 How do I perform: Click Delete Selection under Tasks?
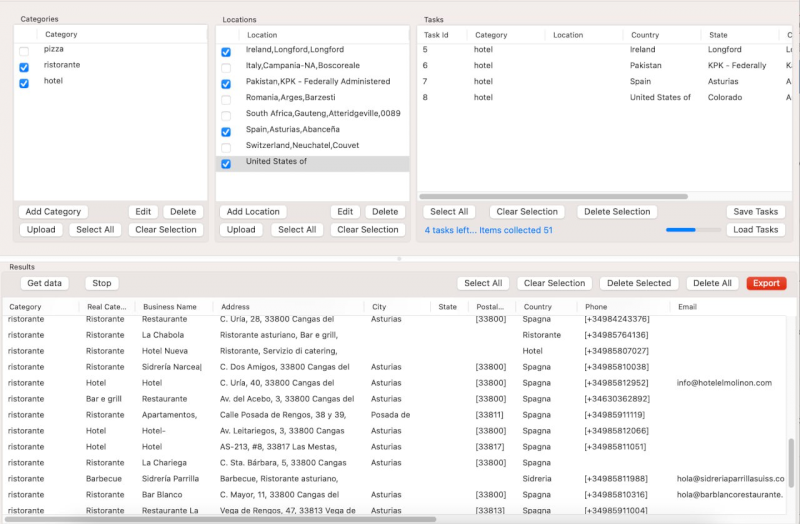tap(617, 212)
